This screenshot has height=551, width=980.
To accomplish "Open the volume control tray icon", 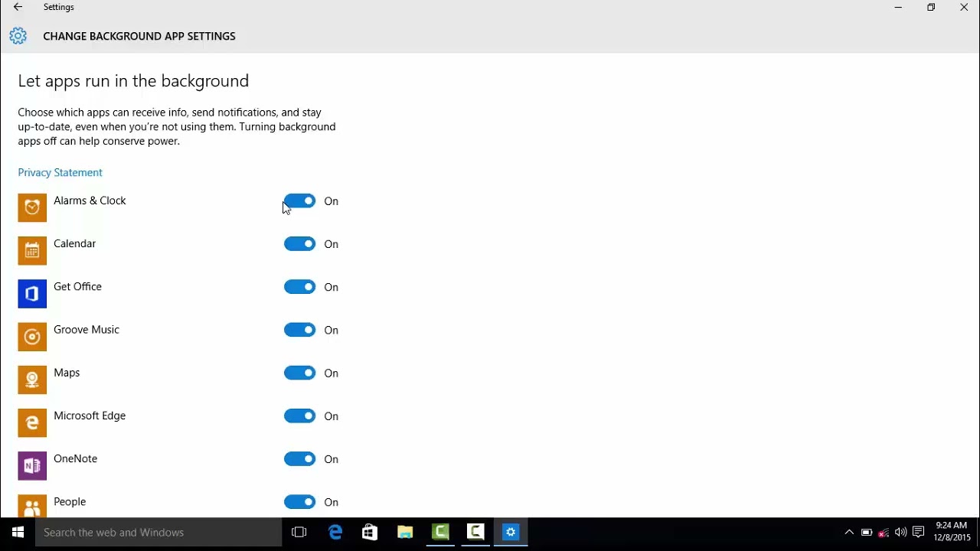I will coord(900,533).
